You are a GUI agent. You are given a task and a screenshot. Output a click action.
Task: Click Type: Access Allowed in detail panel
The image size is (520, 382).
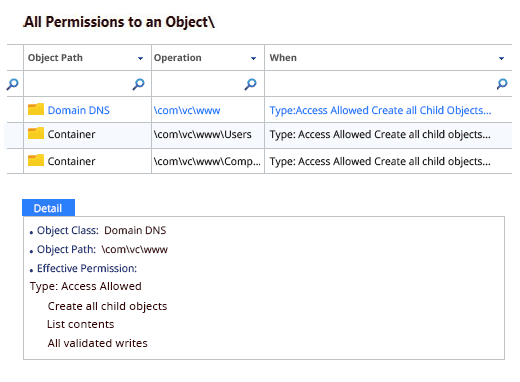(x=86, y=286)
